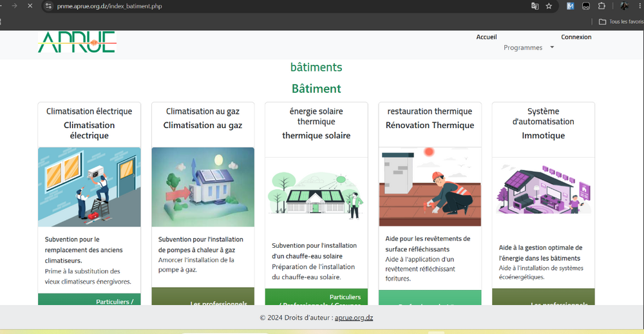Viewport: 644px width, 334px height.
Task: Open the Connexion link
Action: pyautogui.click(x=576, y=37)
